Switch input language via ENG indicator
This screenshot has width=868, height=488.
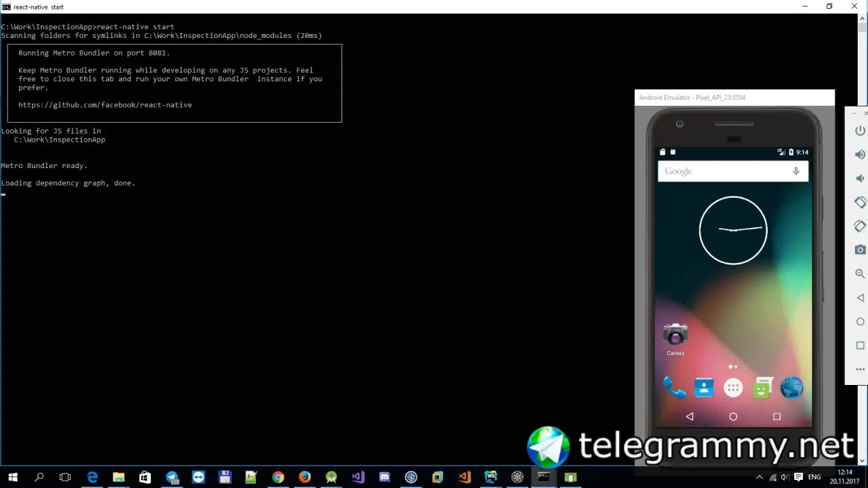tap(814, 478)
